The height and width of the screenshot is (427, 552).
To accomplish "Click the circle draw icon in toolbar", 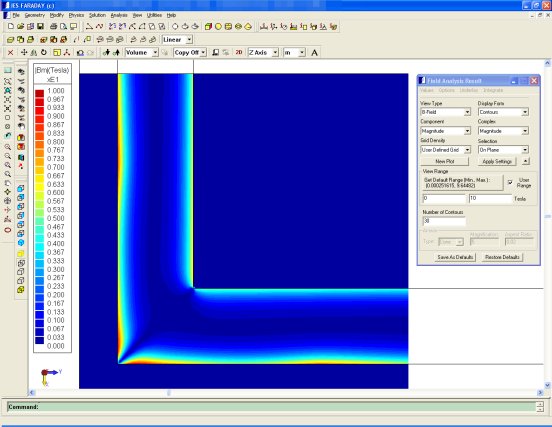I will [x=175, y=26].
